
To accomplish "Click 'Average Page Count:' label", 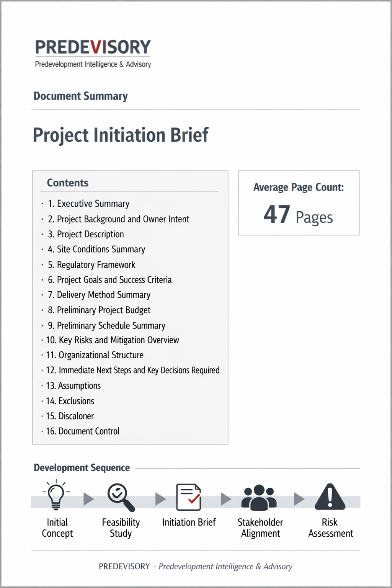I will click(x=299, y=188).
